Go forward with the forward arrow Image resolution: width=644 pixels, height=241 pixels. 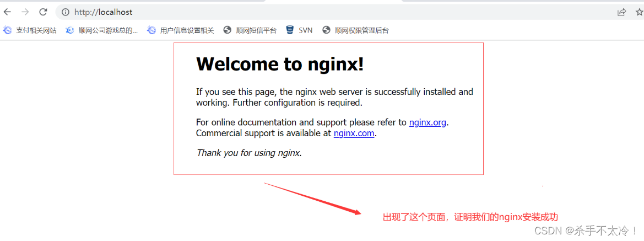(x=25, y=12)
